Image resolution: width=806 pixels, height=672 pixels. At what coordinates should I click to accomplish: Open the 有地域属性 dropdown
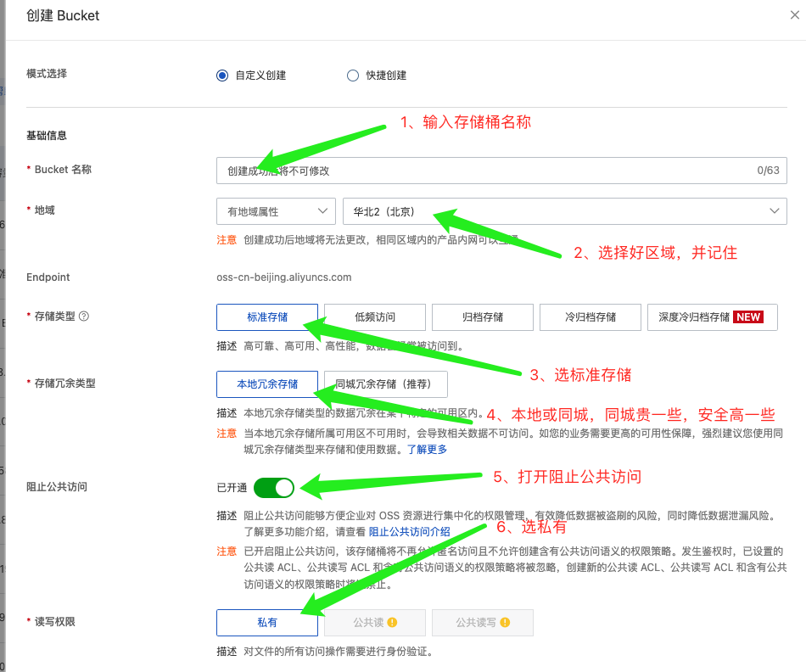click(276, 211)
